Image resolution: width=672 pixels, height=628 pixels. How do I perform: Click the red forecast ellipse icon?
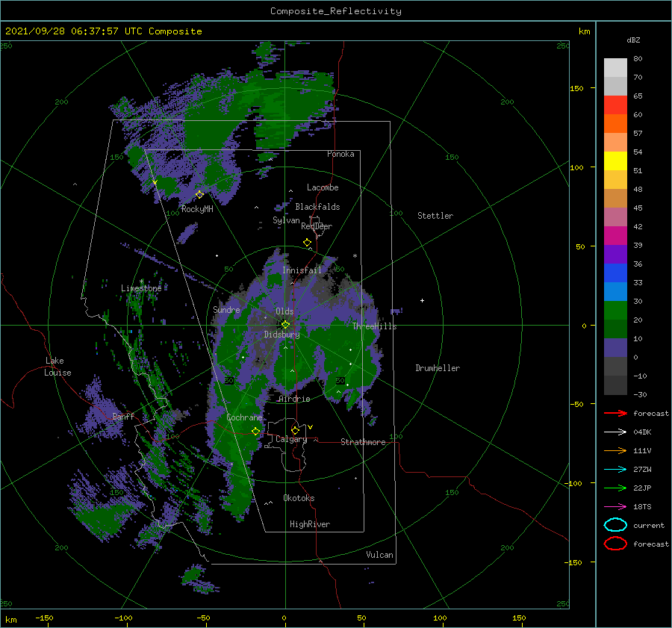615,544
